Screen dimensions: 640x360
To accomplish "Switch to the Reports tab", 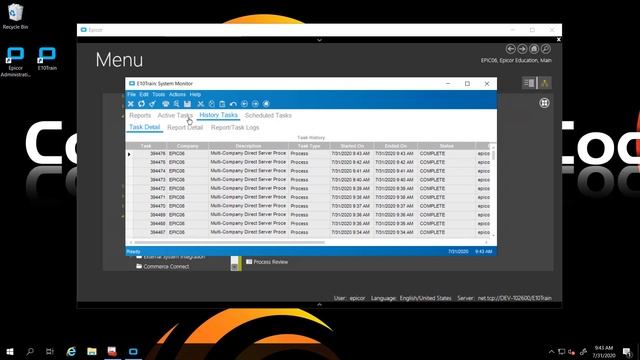I will coord(140,116).
